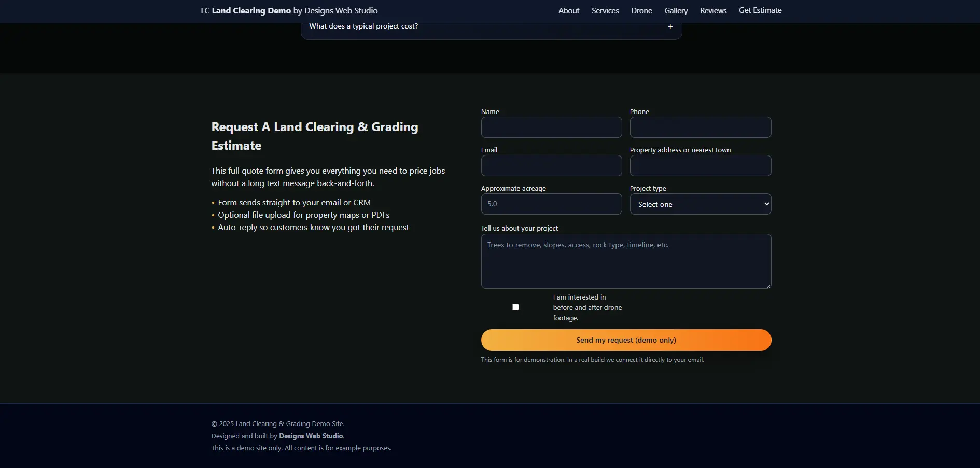Enable the before and after drone footage checkbox

click(515, 307)
